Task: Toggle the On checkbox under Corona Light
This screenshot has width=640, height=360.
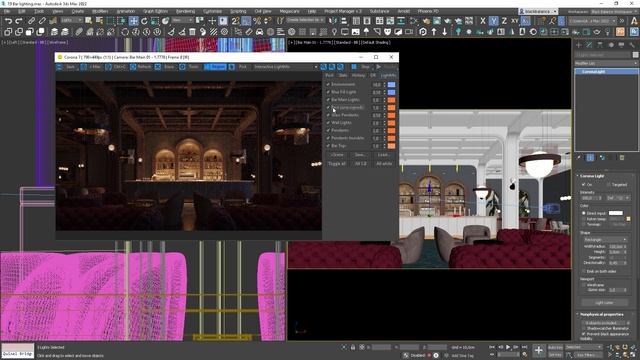Action: point(584,184)
